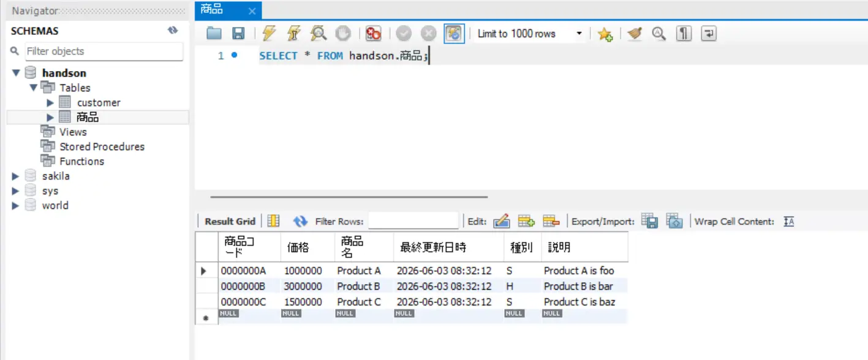Screen dimensions: 868x360
Task: Stop query execution hand icon
Action: pyautogui.click(x=343, y=34)
